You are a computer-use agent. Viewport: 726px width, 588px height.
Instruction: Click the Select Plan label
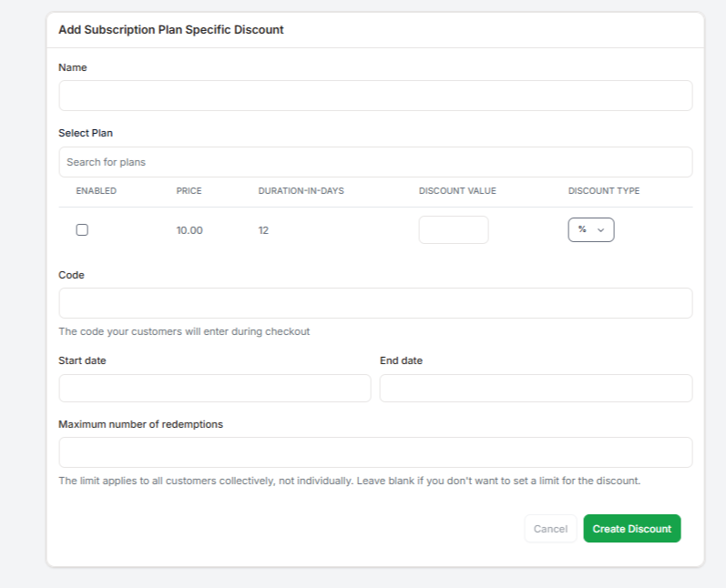[86, 133]
